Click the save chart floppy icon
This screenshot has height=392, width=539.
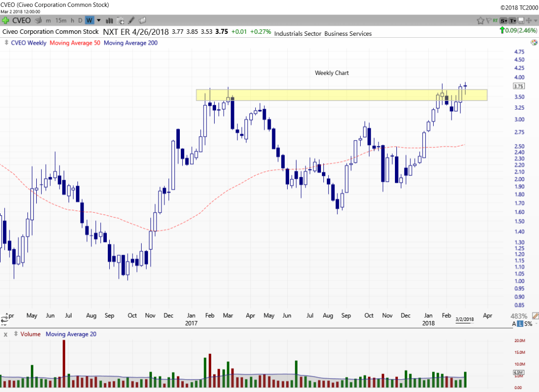pos(520,20)
